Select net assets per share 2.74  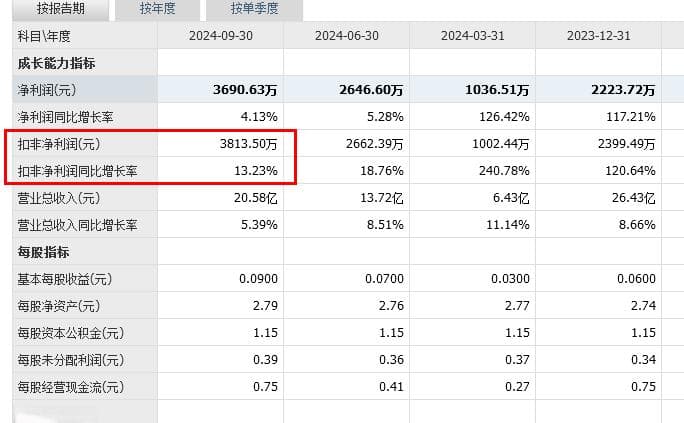tap(643, 306)
